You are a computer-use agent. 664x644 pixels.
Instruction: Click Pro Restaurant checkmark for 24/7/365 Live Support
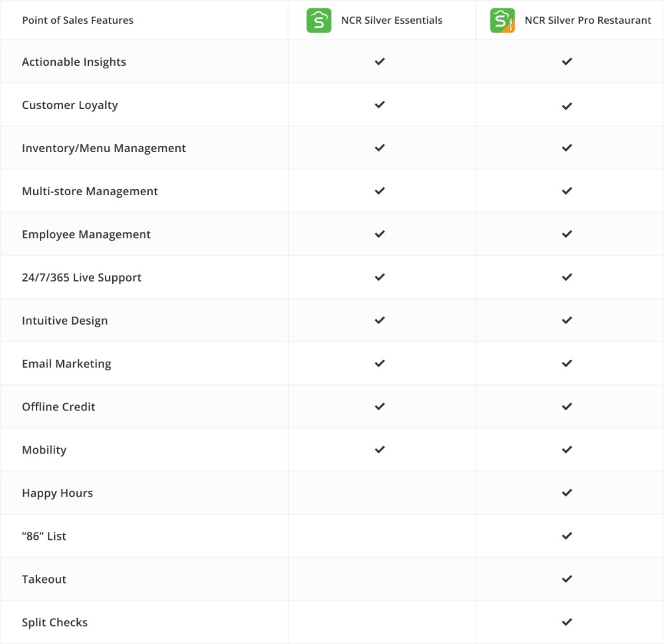[x=567, y=278]
